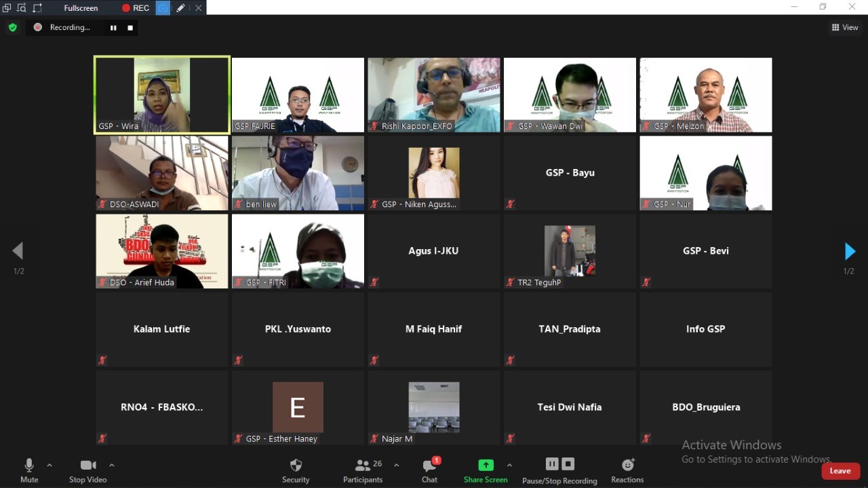This screenshot has width=868, height=488.
Task: Click the zoom region icon in recorder bar
Action: [22, 8]
